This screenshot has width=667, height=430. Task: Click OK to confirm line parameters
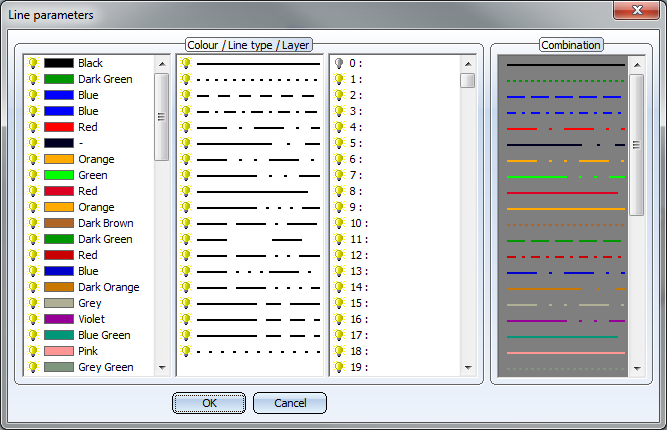[209, 403]
